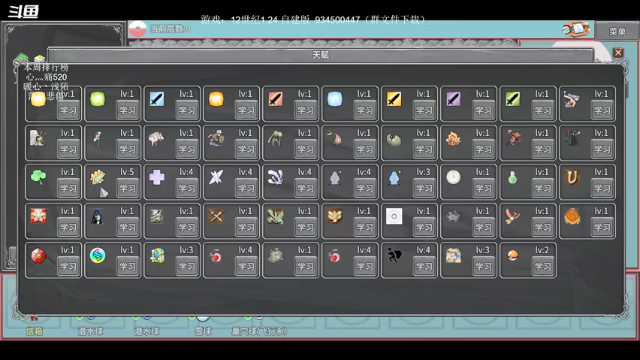640x360 pixels.
Task: Click the green sword talent icon
Action: [x=513, y=99]
